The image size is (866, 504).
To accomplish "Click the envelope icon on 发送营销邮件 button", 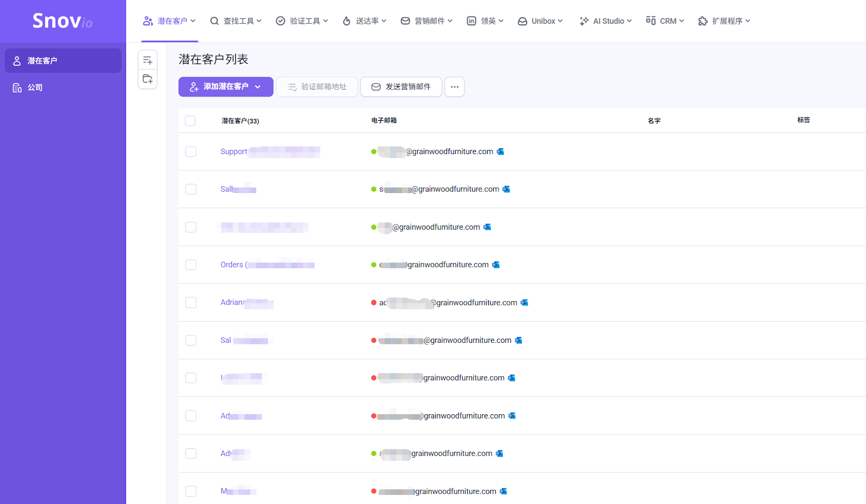I will point(376,87).
